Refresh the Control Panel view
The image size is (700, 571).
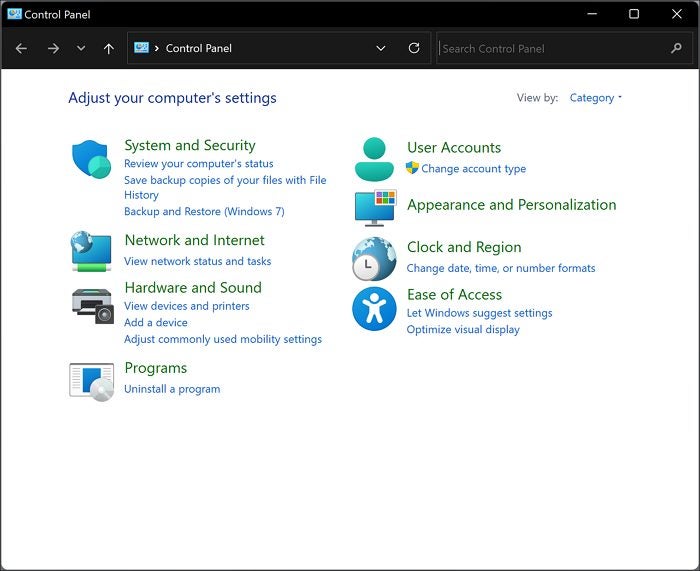pyautogui.click(x=414, y=48)
